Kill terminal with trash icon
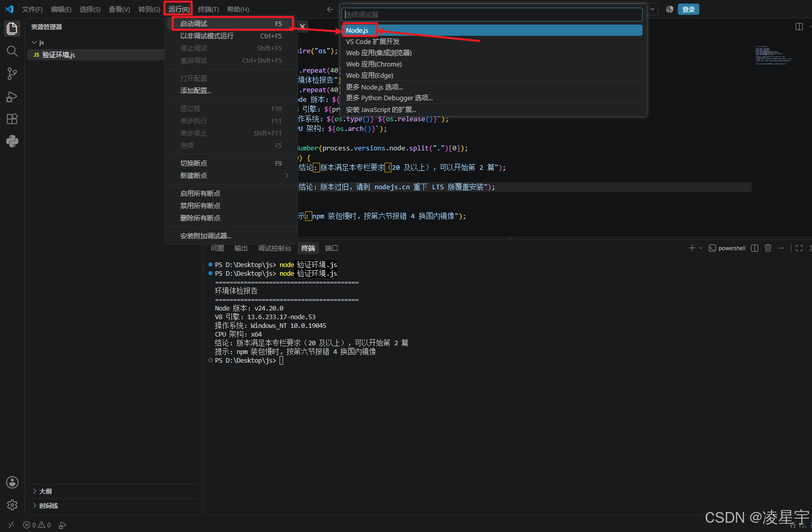 768,248
